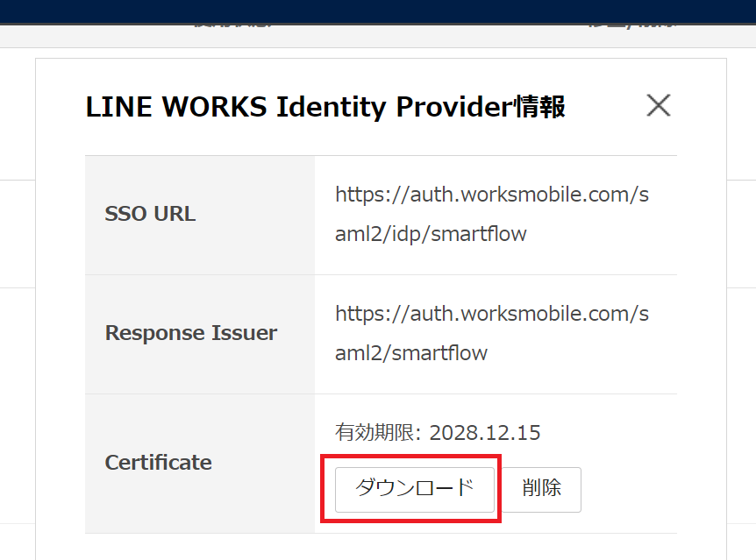Click the Certificate row label
The image size is (756, 560).
(x=158, y=463)
